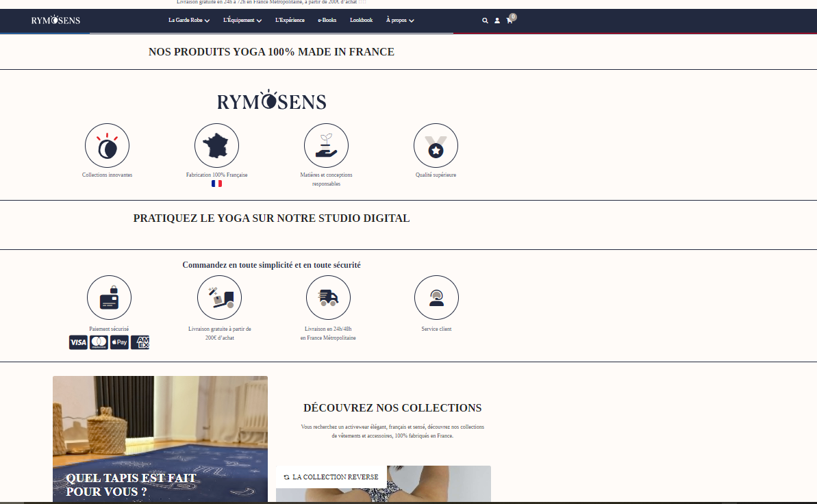Click the collections description paragraph
Image resolution: width=817 pixels, height=504 pixels.
[392, 431]
